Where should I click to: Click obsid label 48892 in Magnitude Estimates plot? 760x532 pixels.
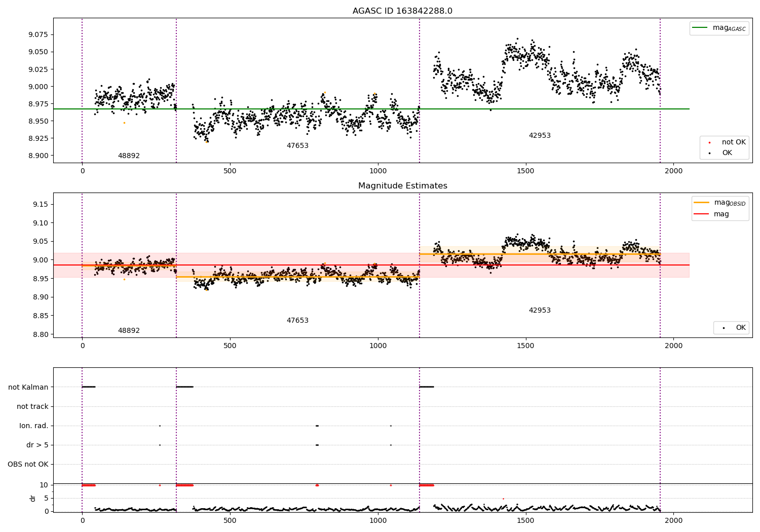pyautogui.click(x=129, y=331)
